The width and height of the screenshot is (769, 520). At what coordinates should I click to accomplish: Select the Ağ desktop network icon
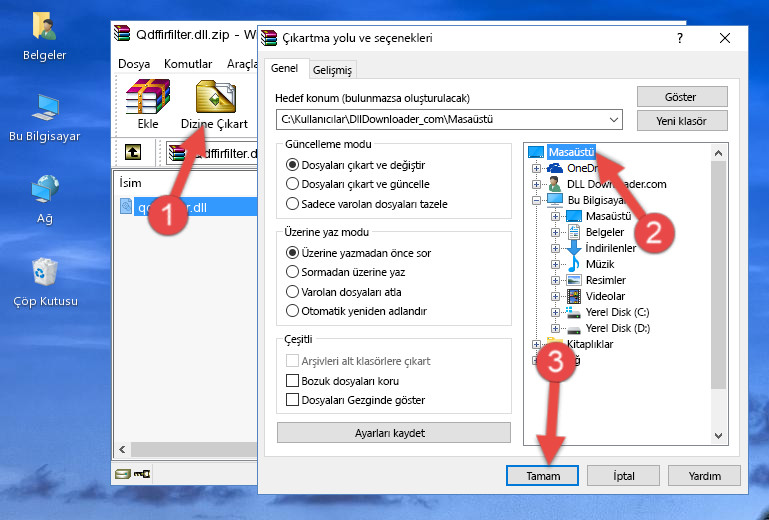click(44, 199)
